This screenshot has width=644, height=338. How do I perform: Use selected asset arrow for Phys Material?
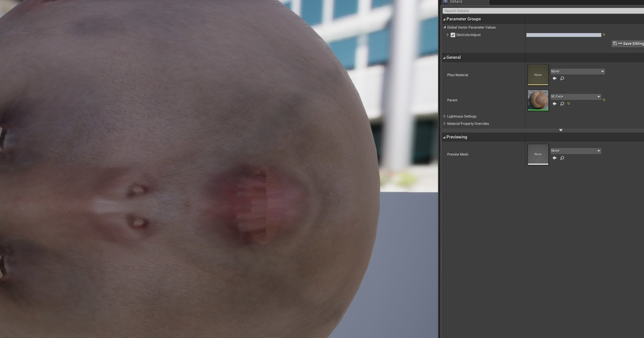555,79
